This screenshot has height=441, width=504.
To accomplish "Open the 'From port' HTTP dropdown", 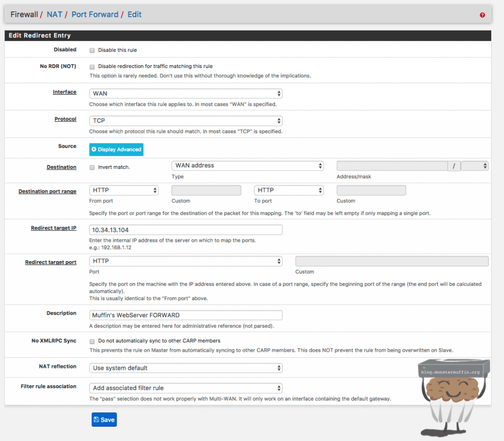I will pyautogui.click(x=124, y=190).
